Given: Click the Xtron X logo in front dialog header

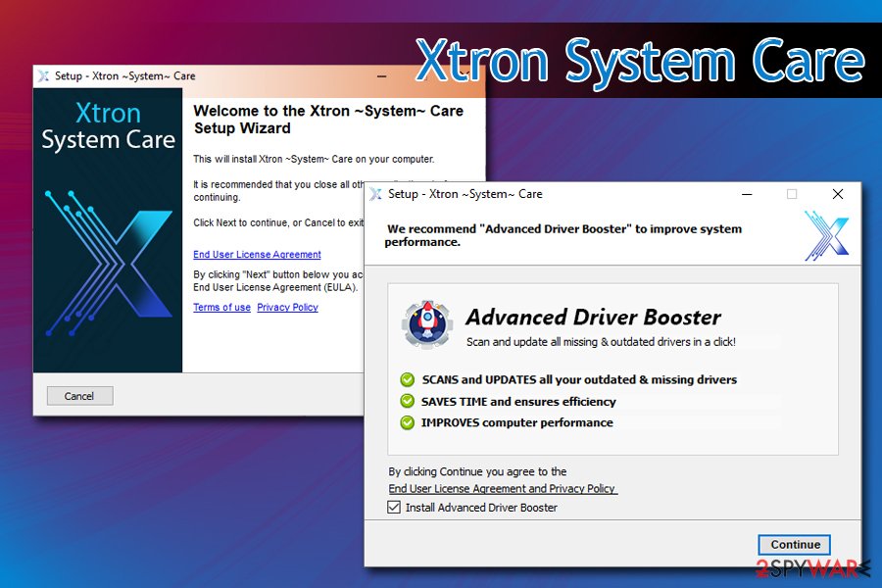Looking at the screenshot, I should pos(826,236).
